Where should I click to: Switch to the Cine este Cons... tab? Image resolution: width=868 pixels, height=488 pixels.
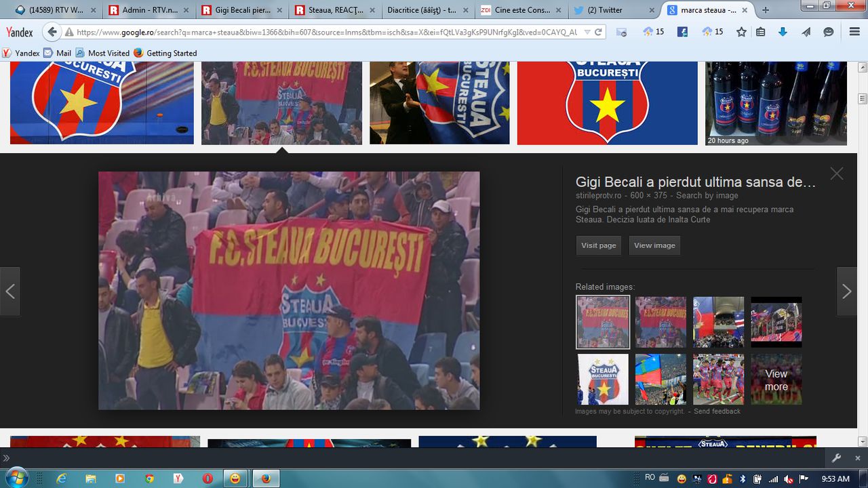tap(521, 10)
